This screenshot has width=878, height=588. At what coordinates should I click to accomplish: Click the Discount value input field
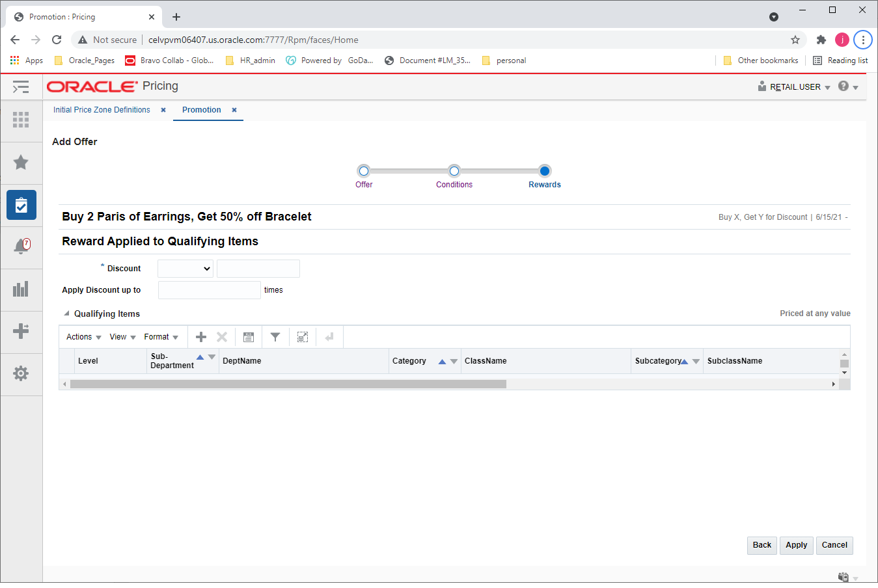(x=258, y=269)
